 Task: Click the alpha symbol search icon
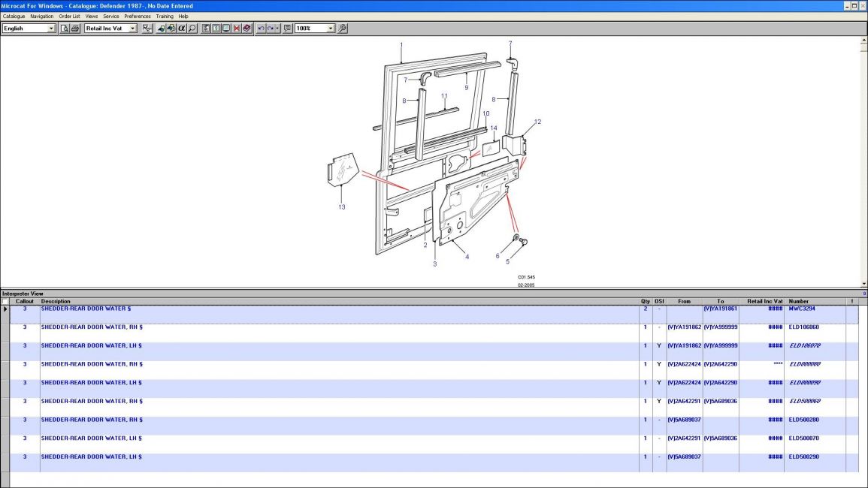[182, 29]
